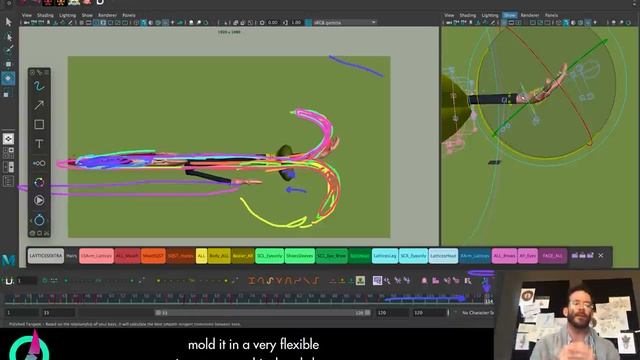Click the yellow Body_ALL button
The width and height of the screenshot is (640, 360).
[219, 256]
